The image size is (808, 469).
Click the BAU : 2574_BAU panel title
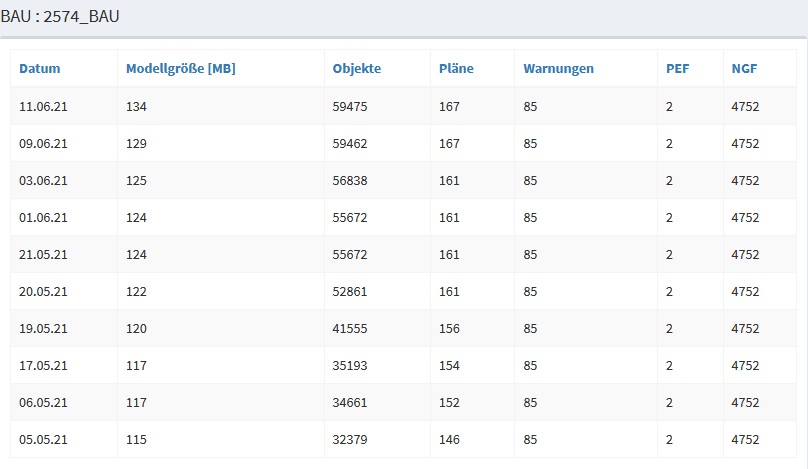60,17
